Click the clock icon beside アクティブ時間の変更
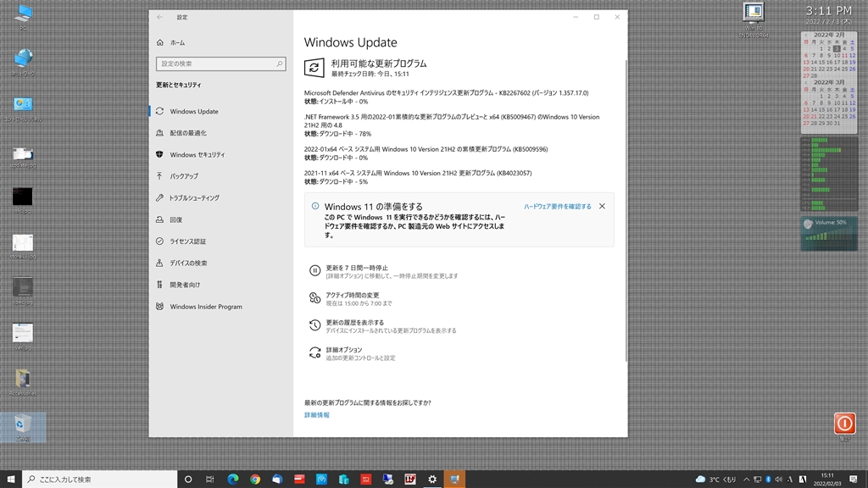Image resolution: width=868 pixels, height=488 pixels. pyautogui.click(x=314, y=298)
